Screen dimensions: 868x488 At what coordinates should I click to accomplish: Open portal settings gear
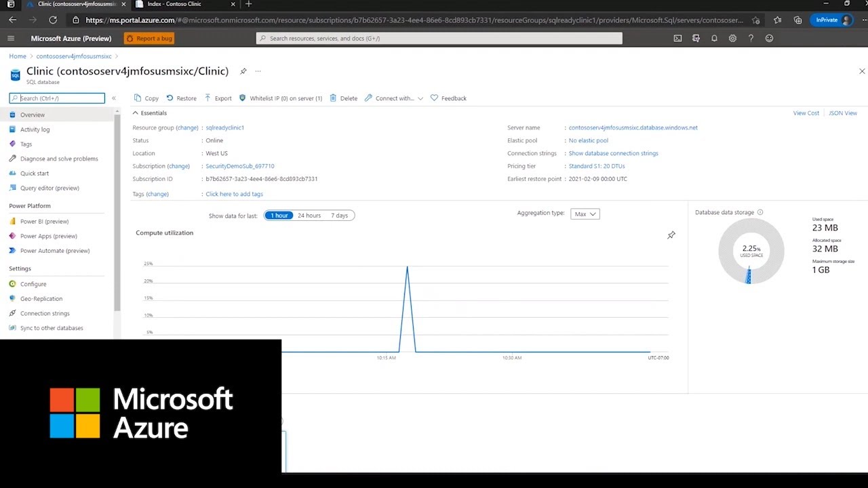coord(732,39)
